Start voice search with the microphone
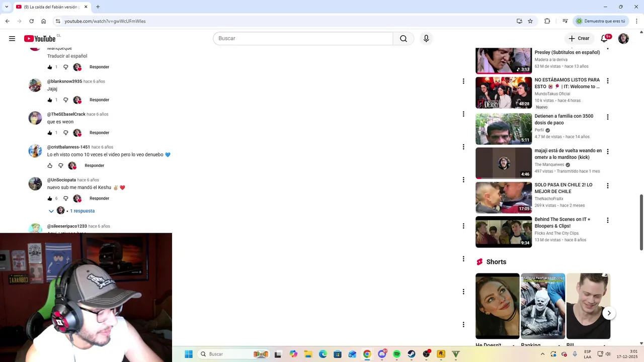Screen dimensions: 644x362 (x=426, y=39)
